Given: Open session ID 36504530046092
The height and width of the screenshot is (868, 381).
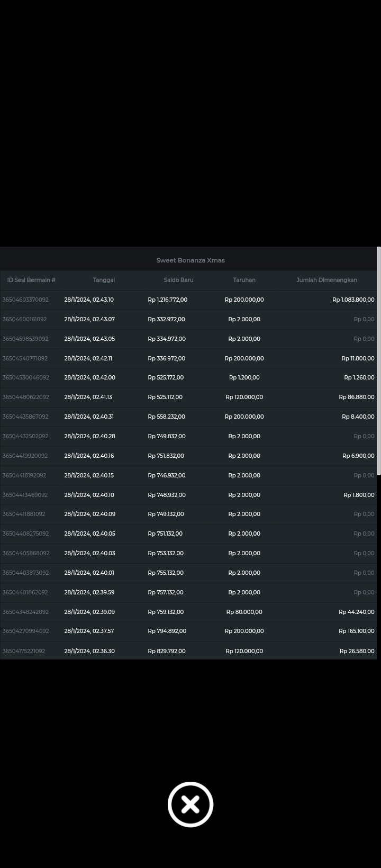Looking at the screenshot, I should coord(25,377).
